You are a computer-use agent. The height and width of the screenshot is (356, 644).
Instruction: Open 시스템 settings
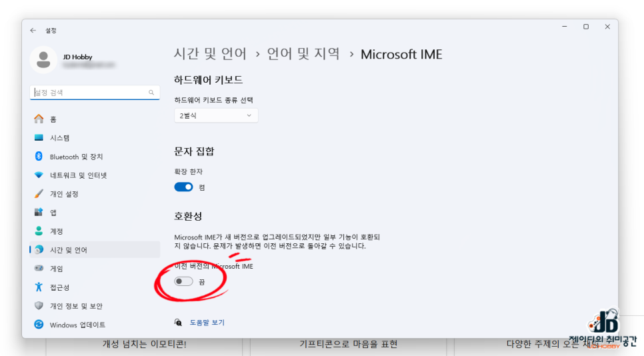(x=95, y=138)
